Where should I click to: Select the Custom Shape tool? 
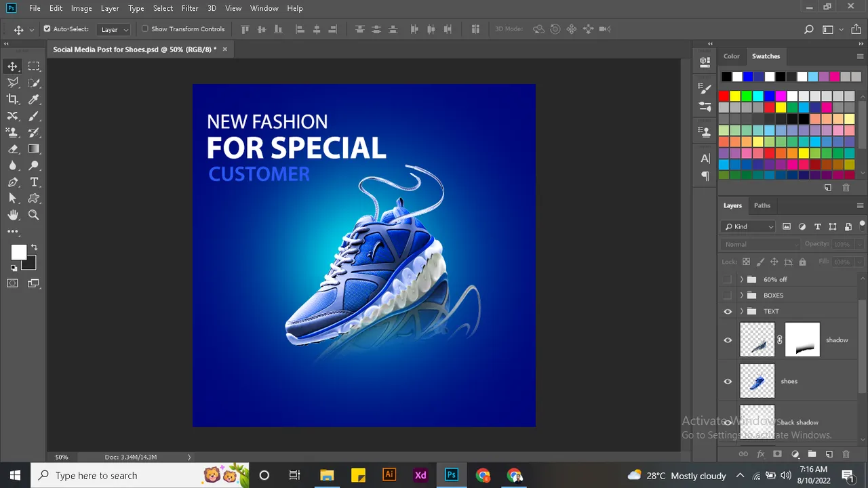(34, 199)
